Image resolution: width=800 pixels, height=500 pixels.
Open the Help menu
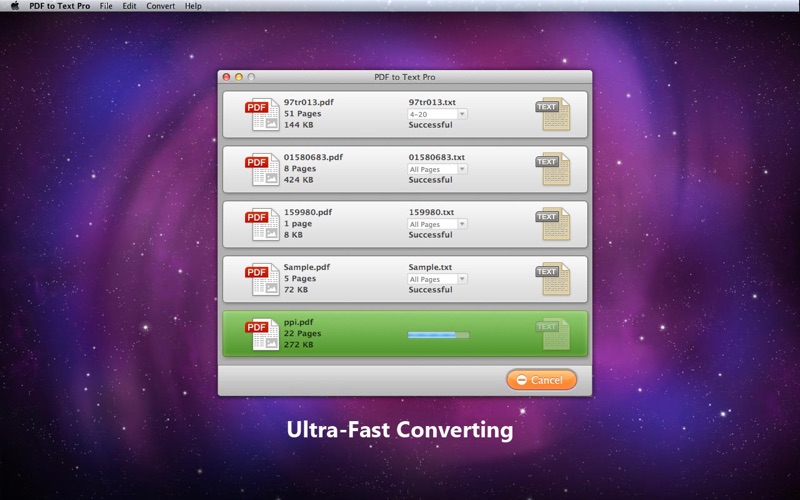pyautogui.click(x=193, y=6)
